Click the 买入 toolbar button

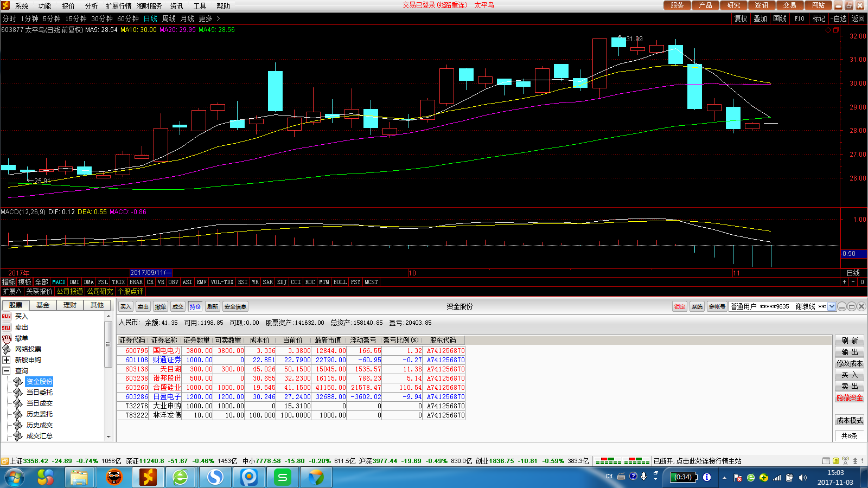(126, 307)
